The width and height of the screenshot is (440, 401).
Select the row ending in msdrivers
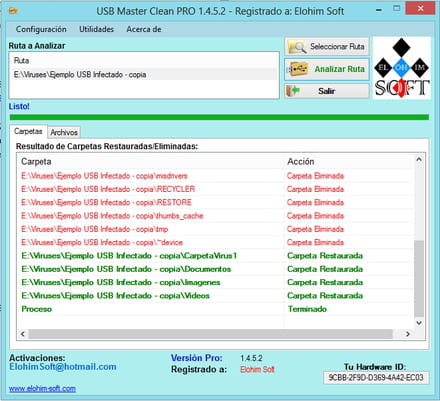point(216,176)
